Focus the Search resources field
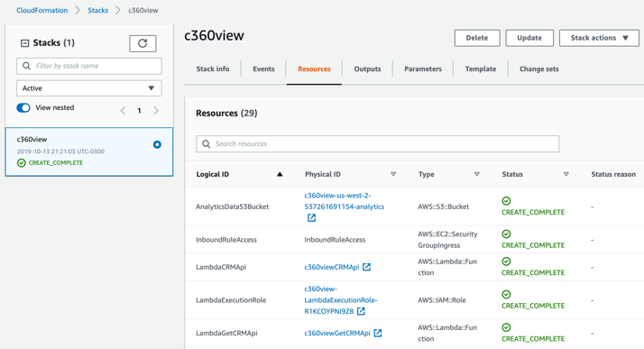Viewport: 644px width, 349px height. click(377, 143)
